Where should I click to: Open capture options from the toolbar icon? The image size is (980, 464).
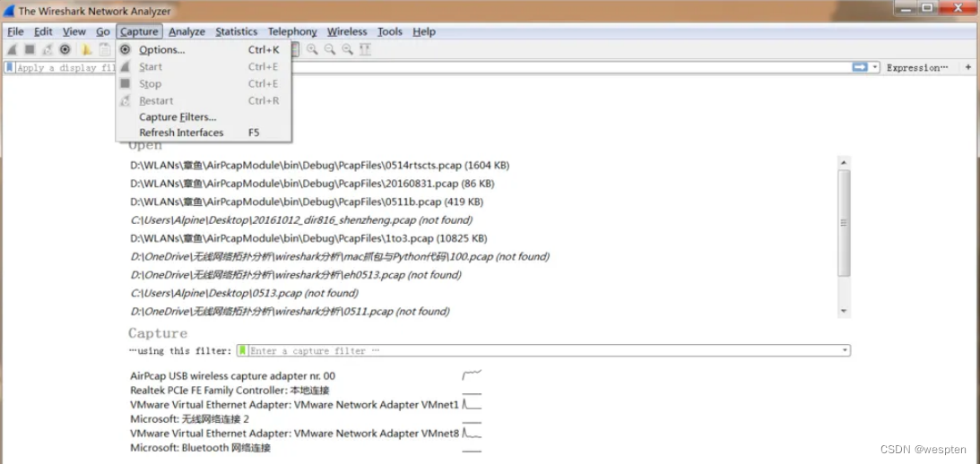coord(65,49)
